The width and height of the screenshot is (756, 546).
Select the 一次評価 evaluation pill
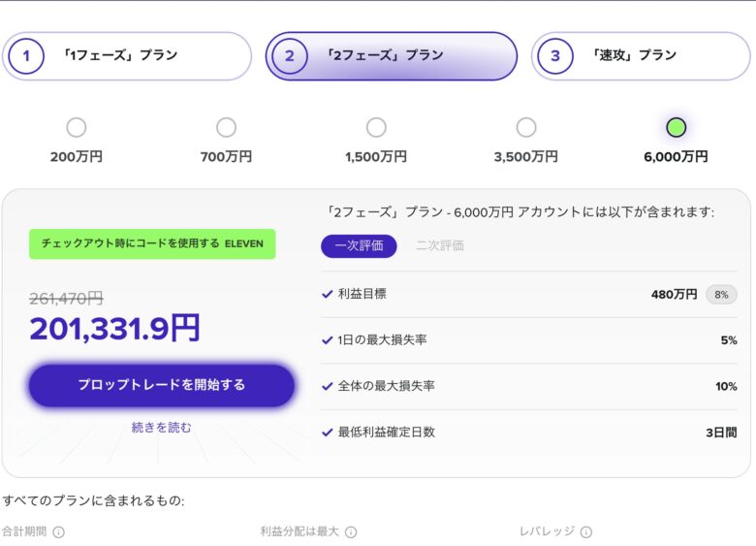pos(359,246)
